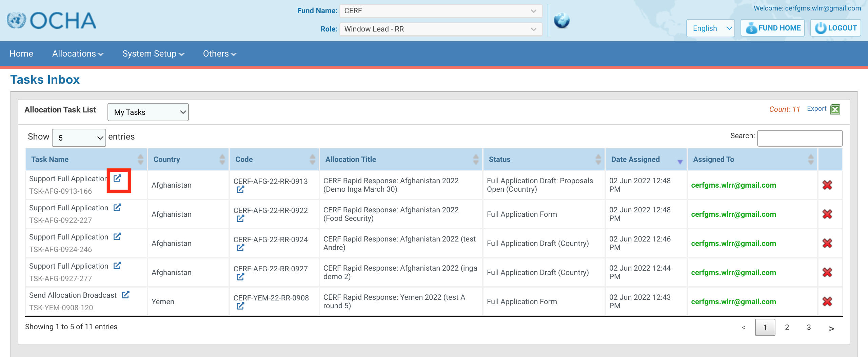Open task TSK-AFG-0913-166 external link icon
868x357 pixels.
pos(117,178)
